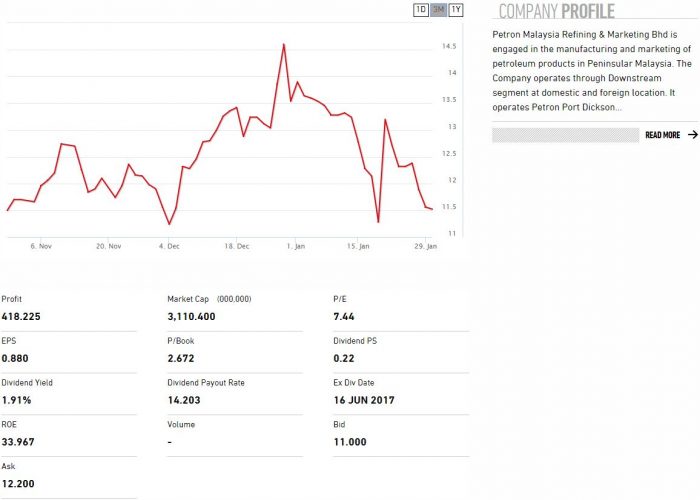Click the 18. Dec date axis label
Image resolution: width=700 pixels, height=500 pixels.
pyautogui.click(x=236, y=246)
